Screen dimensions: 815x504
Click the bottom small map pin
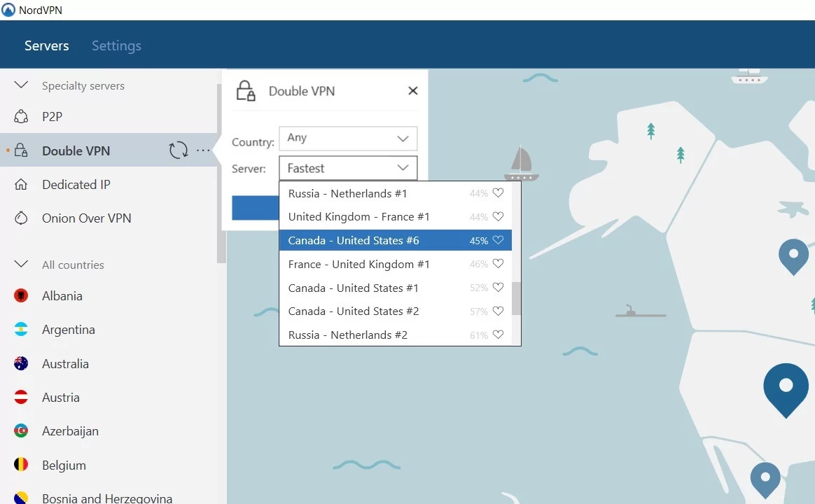click(x=765, y=480)
